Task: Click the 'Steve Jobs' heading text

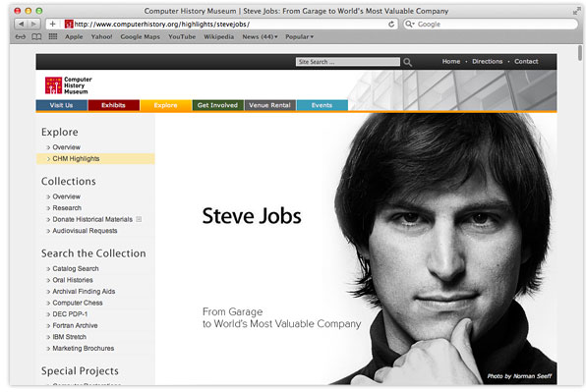Action: coord(252,216)
